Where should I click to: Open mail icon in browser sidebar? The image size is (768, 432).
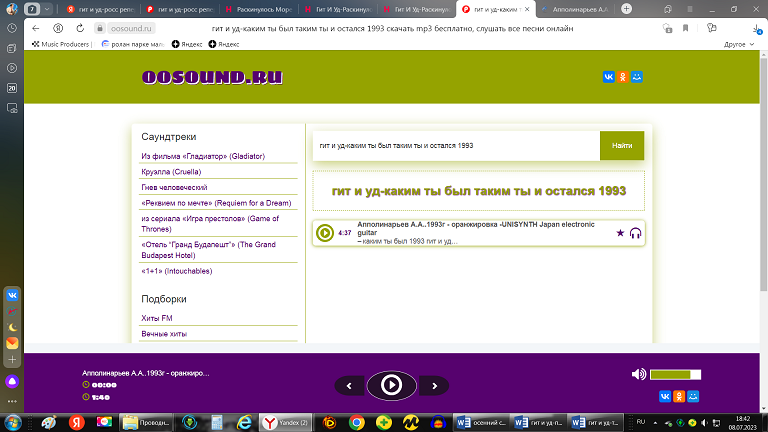click(12, 343)
